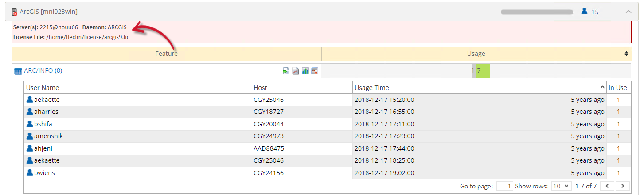
Task: Click usage time 2018-12-17 16:55:00
Action: 384,112
